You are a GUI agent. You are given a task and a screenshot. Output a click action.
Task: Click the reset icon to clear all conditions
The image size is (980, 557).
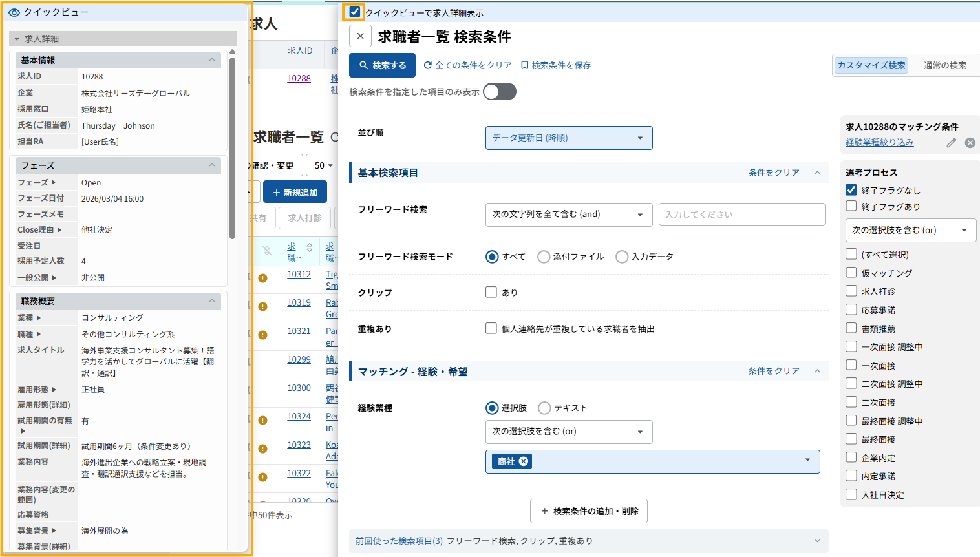click(x=428, y=65)
